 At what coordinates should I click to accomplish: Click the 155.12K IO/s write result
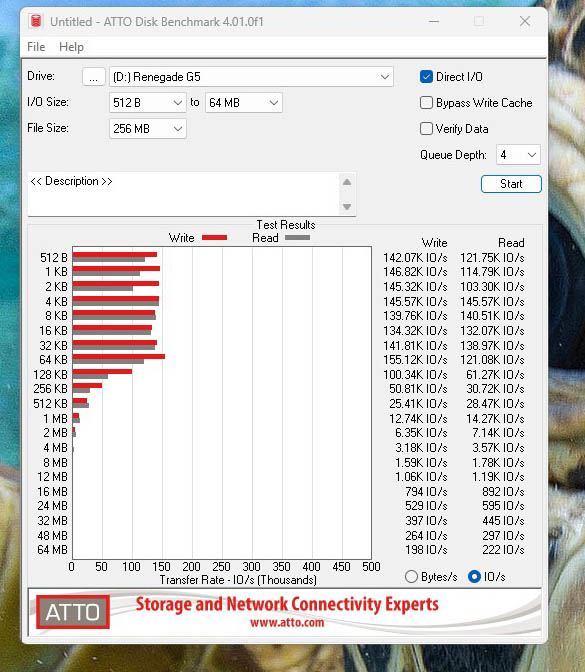[415, 360]
